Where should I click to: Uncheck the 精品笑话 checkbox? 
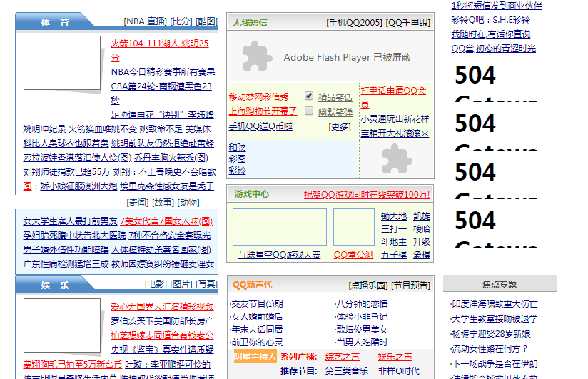[x=309, y=96]
